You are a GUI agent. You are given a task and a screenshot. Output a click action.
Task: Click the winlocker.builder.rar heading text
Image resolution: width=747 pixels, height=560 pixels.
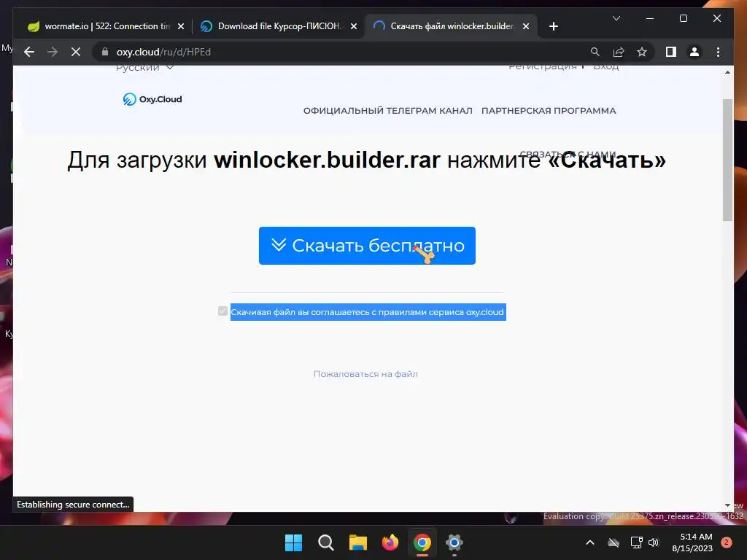(327, 160)
